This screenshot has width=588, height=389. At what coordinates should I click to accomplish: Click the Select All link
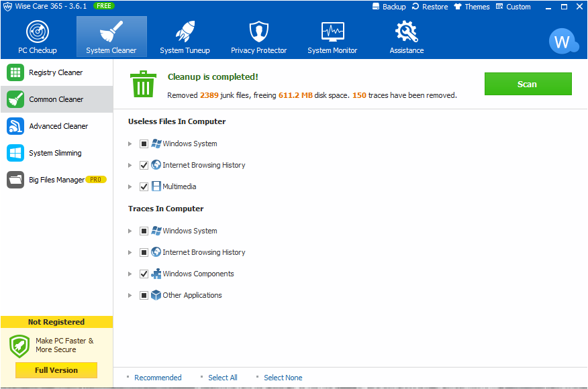click(223, 378)
